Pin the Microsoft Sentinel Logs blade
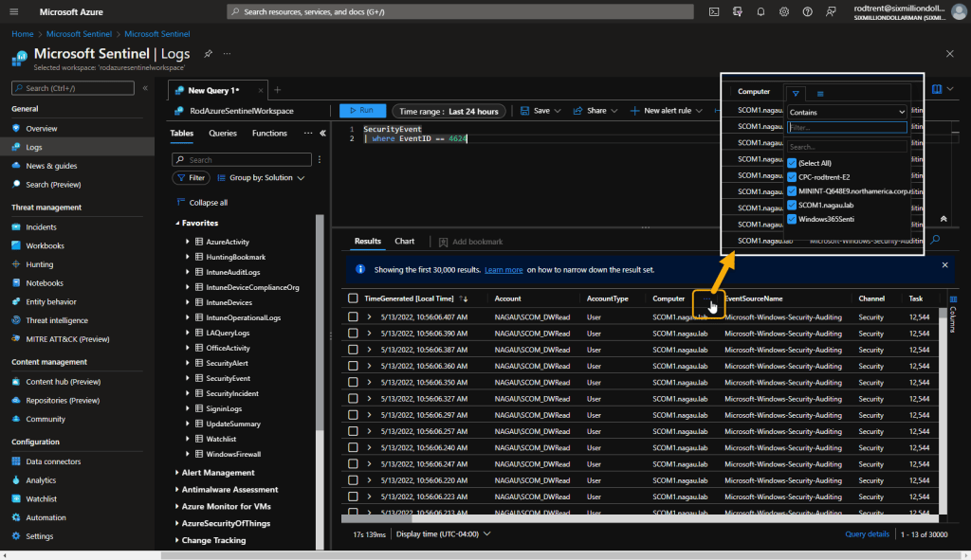 point(208,54)
